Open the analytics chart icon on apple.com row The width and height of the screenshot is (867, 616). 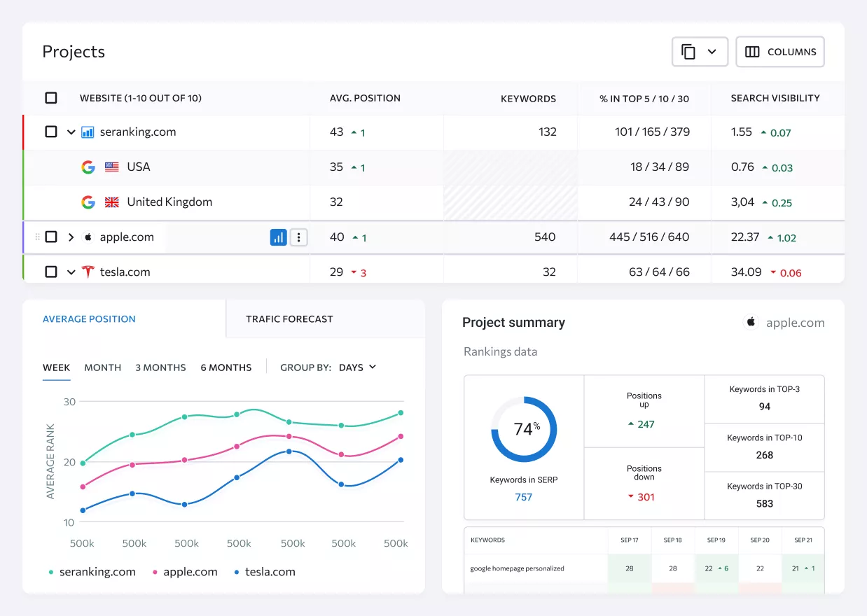pyautogui.click(x=279, y=237)
